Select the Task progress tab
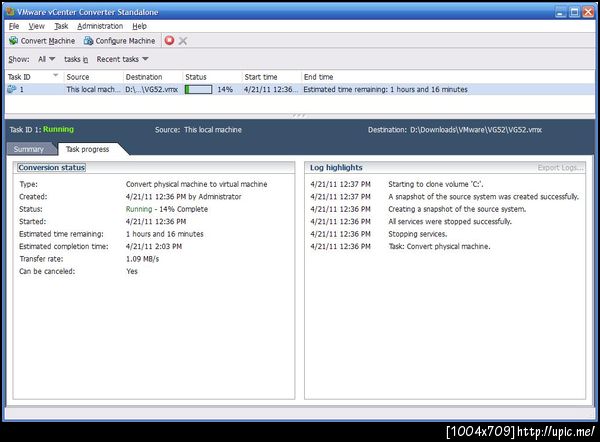Viewport: 600px width, 442px height. point(87,149)
